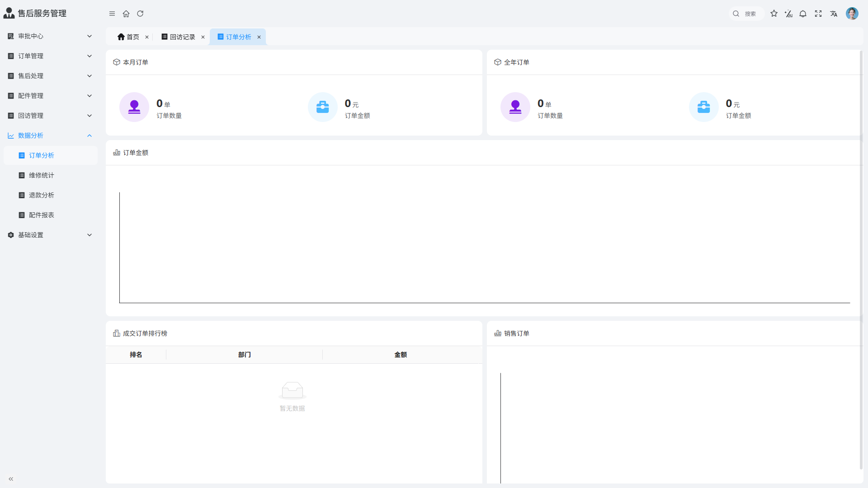Image resolution: width=868 pixels, height=488 pixels.
Task: Click 本月订单 blue briefcase amount icon
Action: click(x=323, y=107)
